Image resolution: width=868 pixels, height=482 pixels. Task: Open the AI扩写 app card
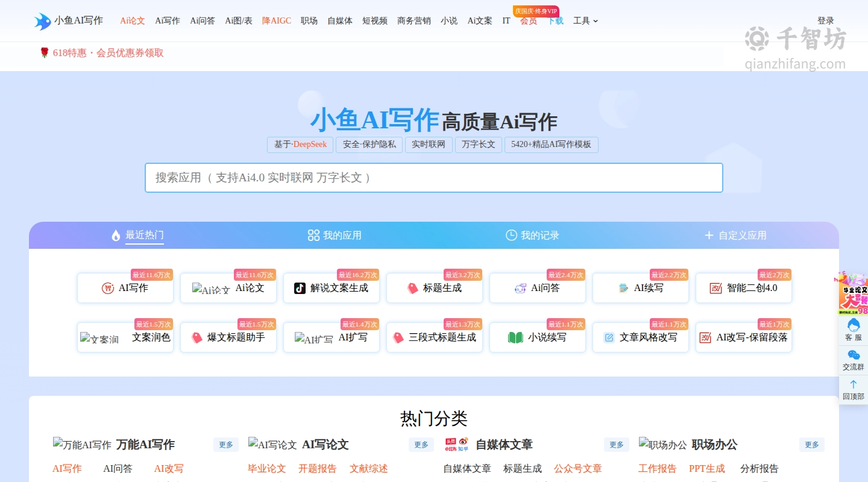point(332,337)
